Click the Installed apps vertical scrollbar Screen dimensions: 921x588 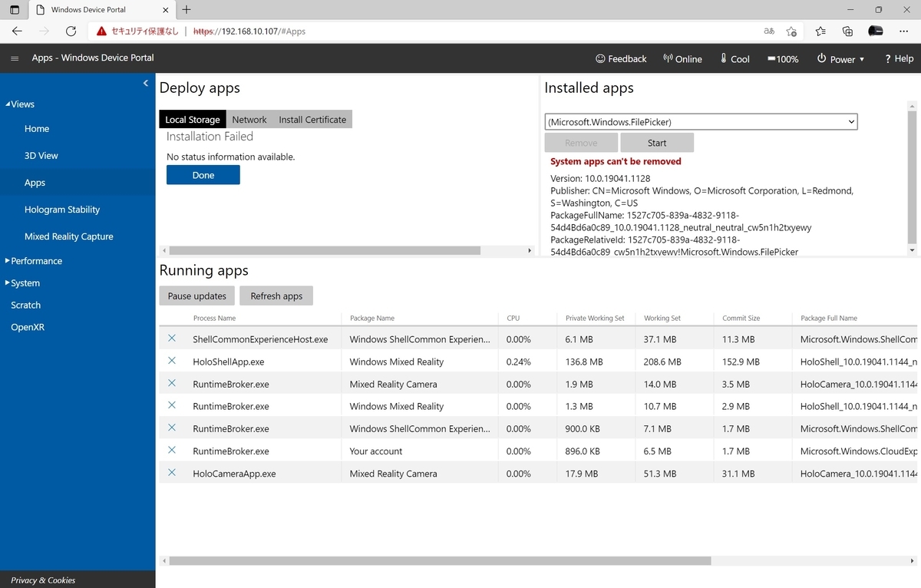click(x=912, y=177)
